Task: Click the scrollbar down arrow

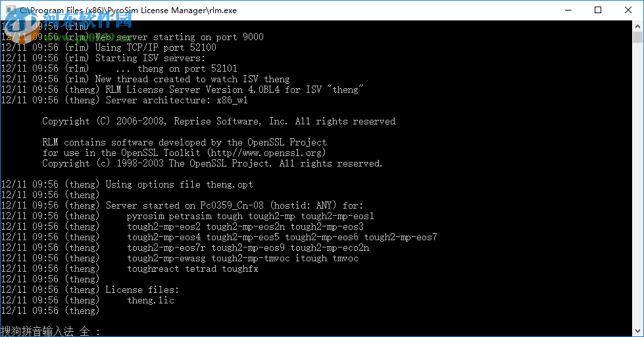Action: click(x=638, y=331)
